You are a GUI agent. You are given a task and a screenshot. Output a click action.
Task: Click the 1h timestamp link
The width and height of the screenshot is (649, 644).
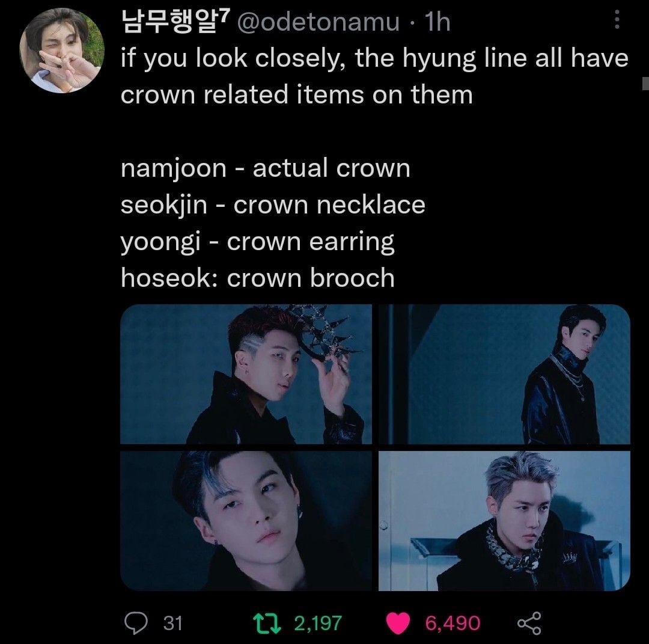(x=437, y=22)
